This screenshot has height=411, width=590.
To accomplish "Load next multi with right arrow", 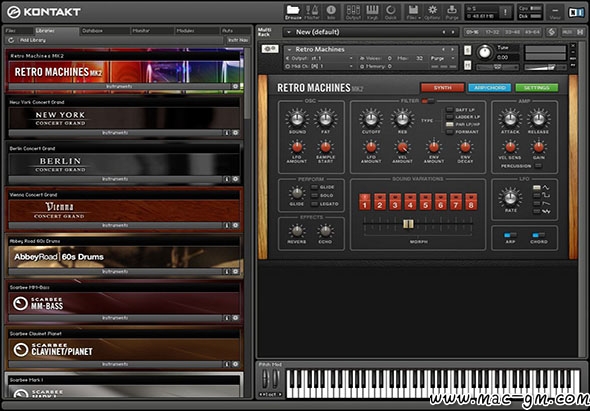I will point(453,32).
